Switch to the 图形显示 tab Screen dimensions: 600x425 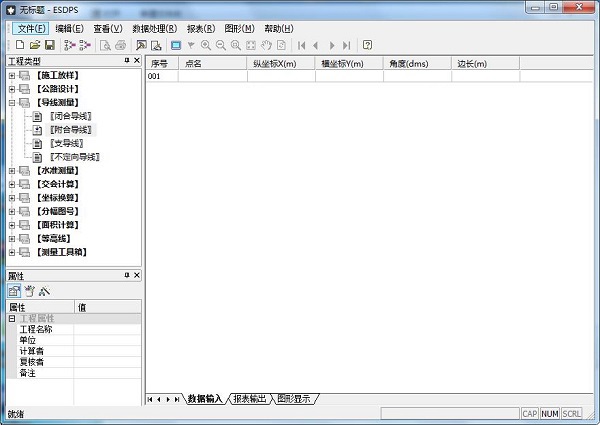295,399
